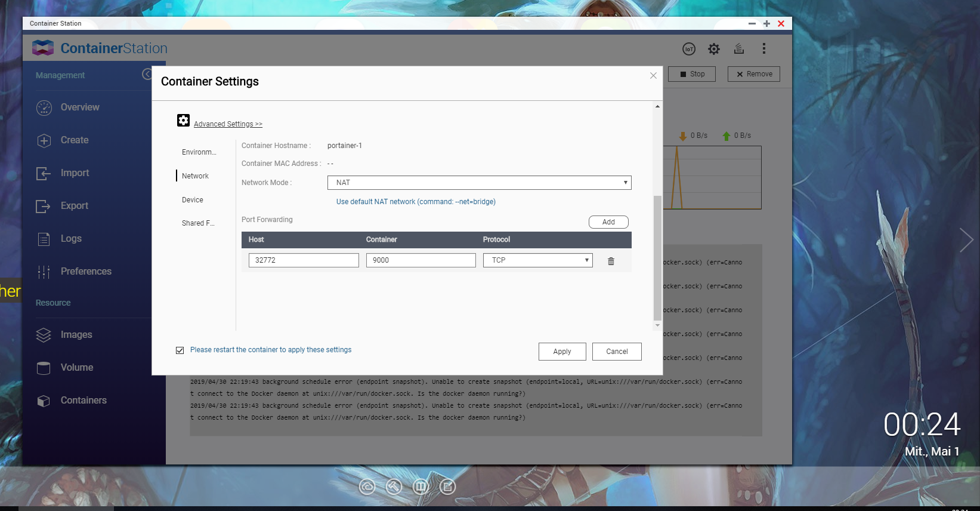Click the scrollbar up arrow in dialog
The image size is (980, 511).
[657, 106]
